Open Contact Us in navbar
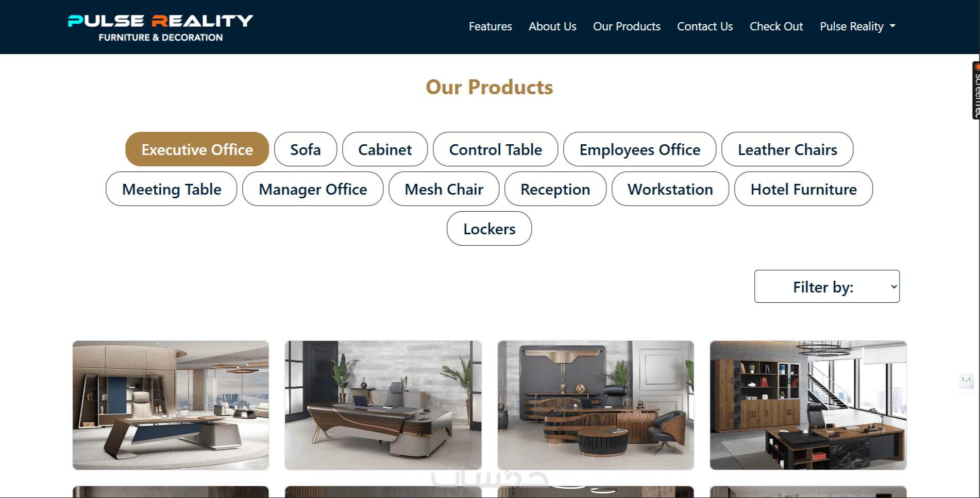Viewport: 980px width, 498px height. click(x=705, y=26)
